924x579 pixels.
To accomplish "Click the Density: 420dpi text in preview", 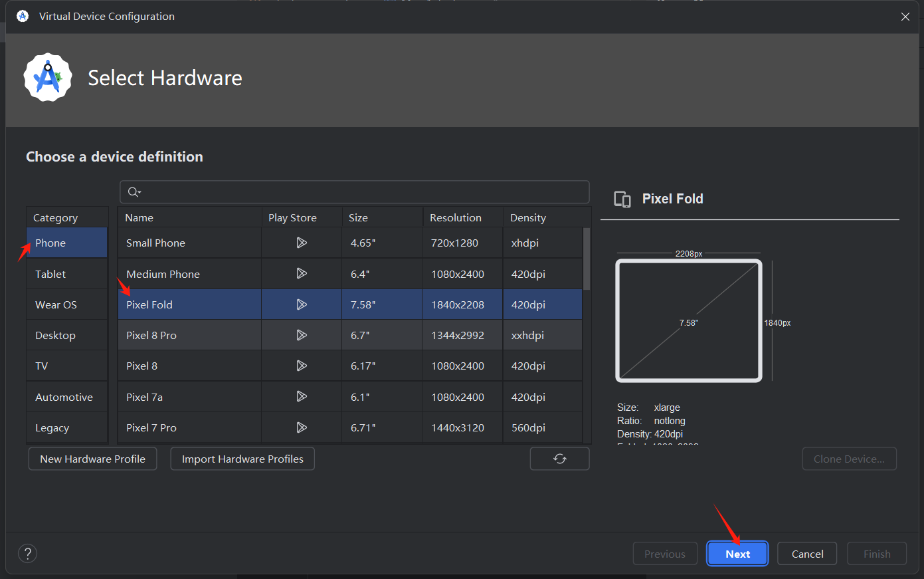I will (x=650, y=434).
